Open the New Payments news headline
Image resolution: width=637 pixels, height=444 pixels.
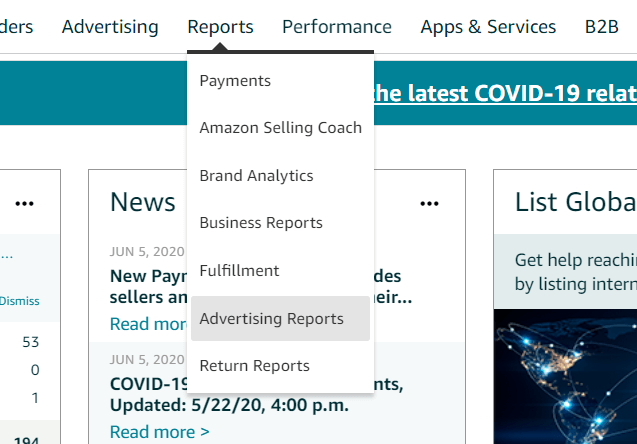point(261,287)
